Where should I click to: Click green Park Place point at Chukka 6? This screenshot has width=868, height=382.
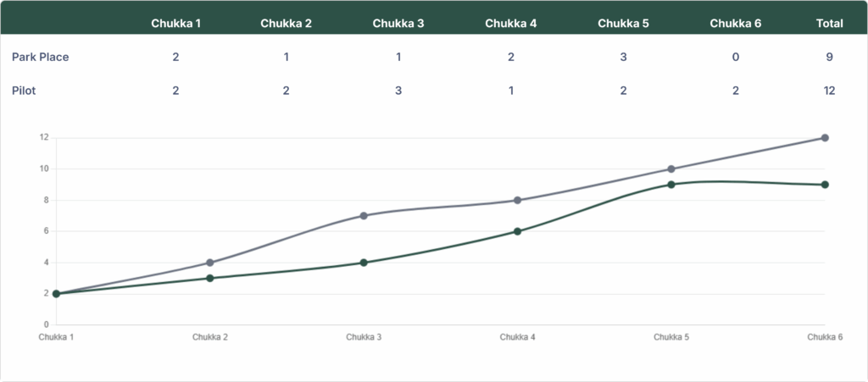coord(825,185)
